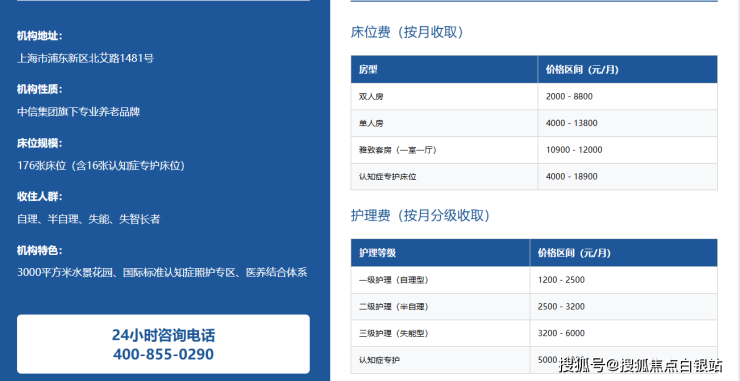Click the 床位规模 label

[39, 143]
